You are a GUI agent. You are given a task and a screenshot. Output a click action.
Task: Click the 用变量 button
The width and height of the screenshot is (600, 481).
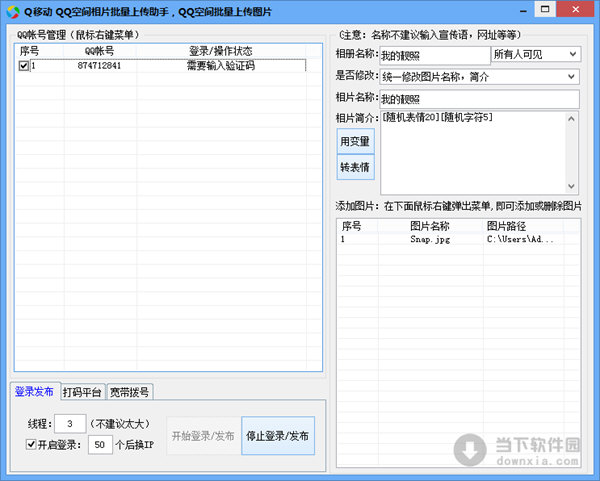point(355,141)
